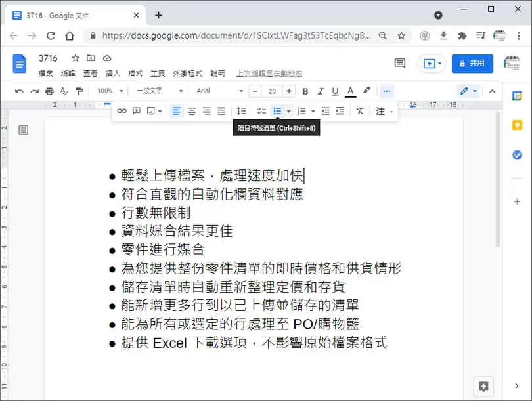Click the increase indent icon
This screenshot has width=532, height=401.
(340, 111)
